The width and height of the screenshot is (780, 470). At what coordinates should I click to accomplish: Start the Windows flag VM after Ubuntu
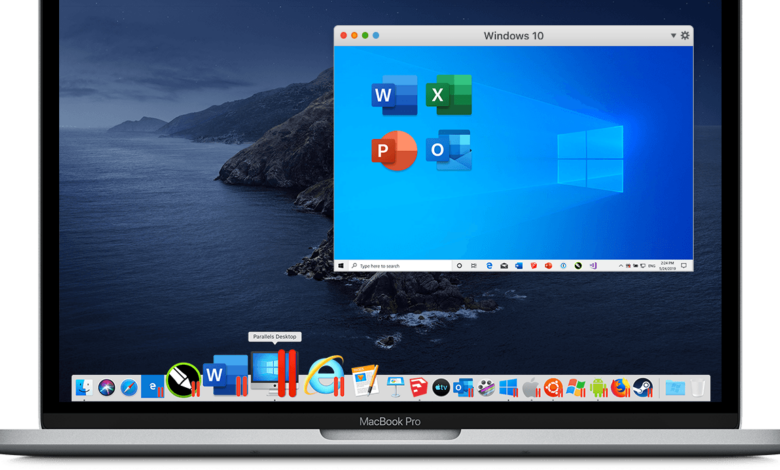click(576, 388)
